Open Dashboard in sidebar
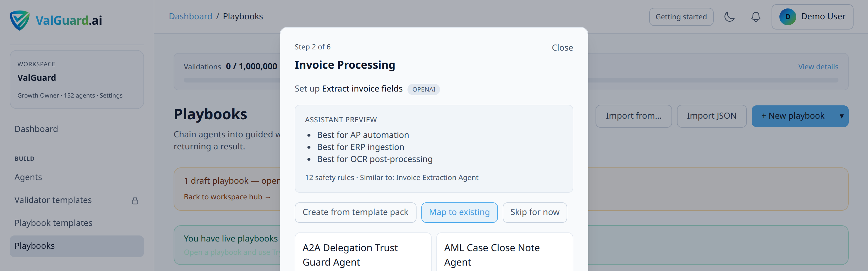 pos(77,129)
